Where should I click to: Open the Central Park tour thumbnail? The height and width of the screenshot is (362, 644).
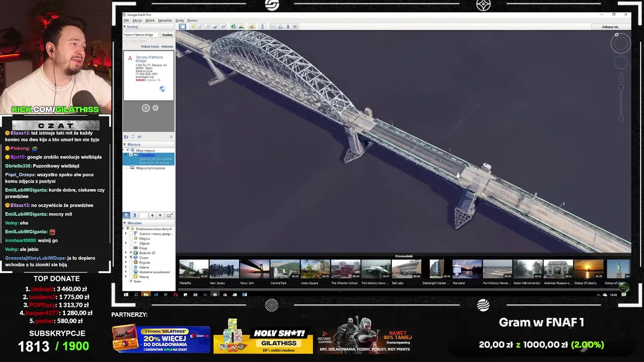[285, 269]
